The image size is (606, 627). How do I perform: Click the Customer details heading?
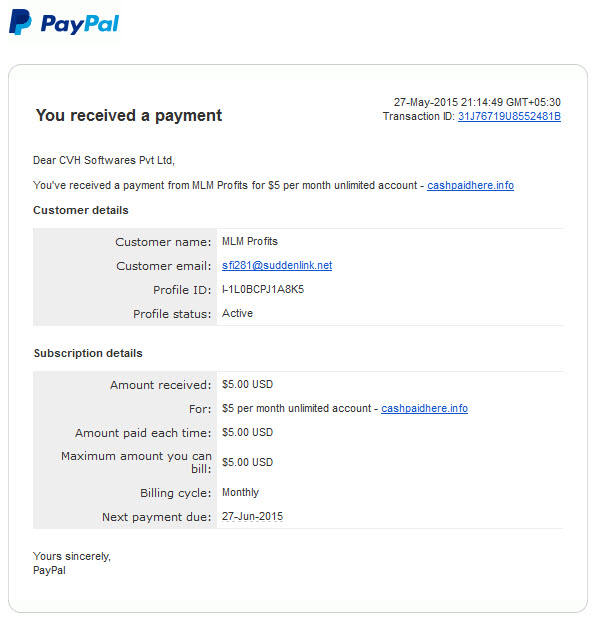[81, 210]
